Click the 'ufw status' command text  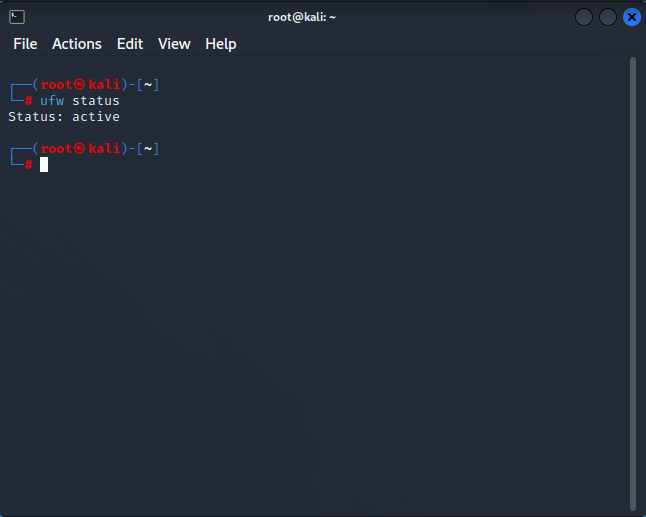coord(80,101)
